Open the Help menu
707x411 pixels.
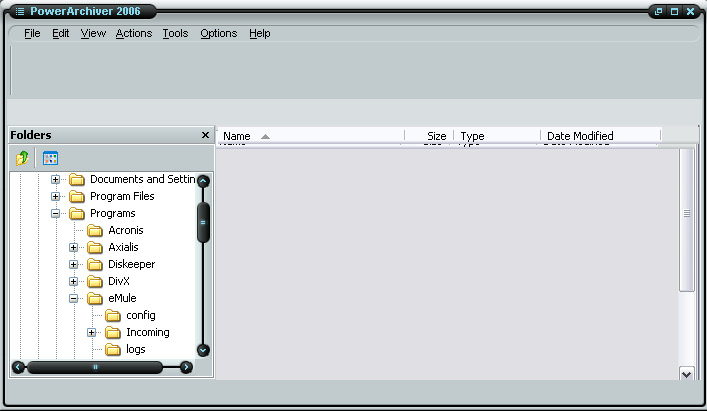(260, 33)
